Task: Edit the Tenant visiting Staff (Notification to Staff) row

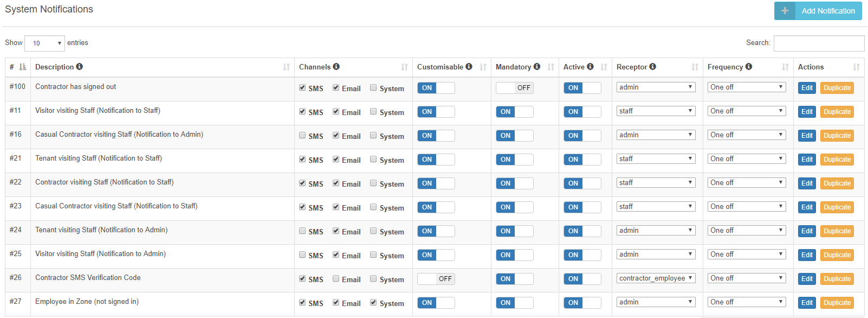Action: click(x=806, y=160)
